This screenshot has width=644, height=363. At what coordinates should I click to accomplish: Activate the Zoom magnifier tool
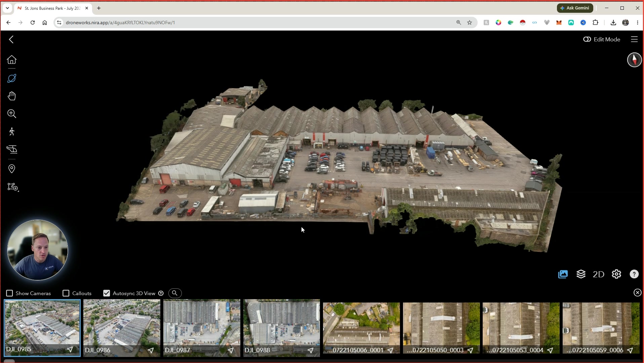pyautogui.click(x=12, y=114)
